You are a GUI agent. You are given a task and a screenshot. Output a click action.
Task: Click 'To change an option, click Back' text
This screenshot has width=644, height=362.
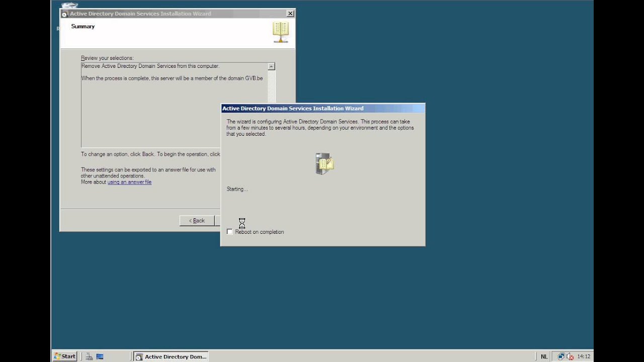pyautogui.click(x=150, y=154)
